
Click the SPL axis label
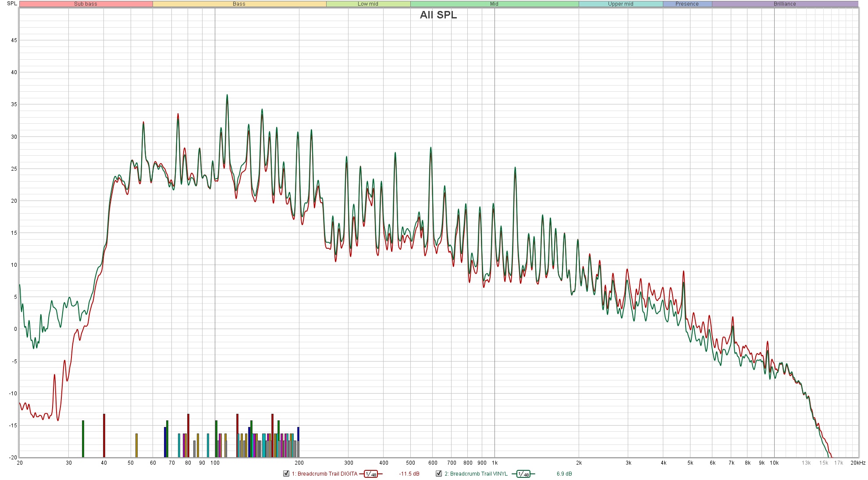tap(12, 4)
